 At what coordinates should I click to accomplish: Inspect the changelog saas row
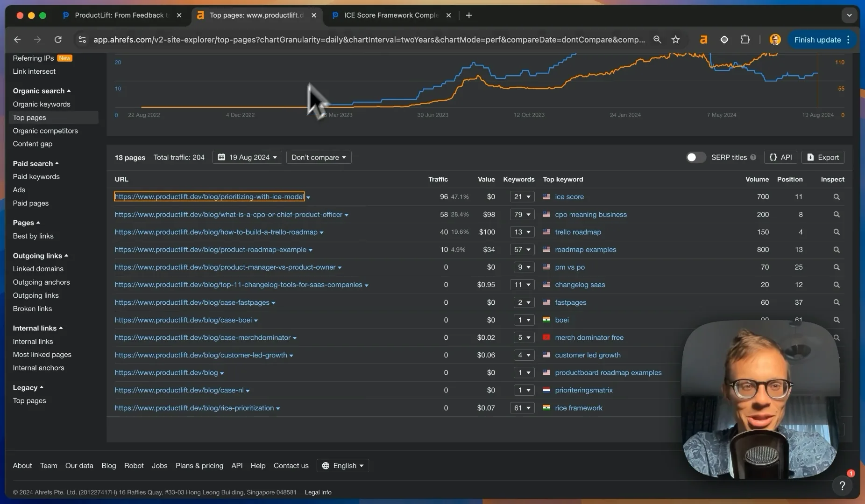[x=836, y=285]
